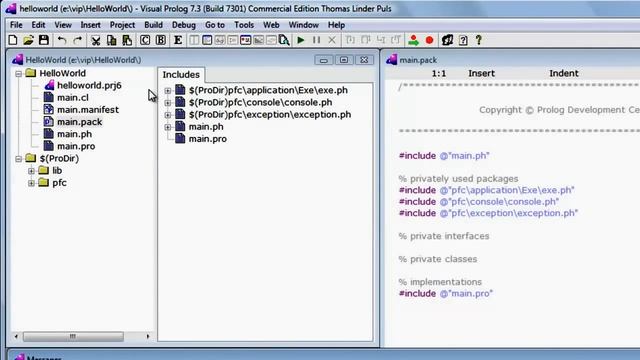Open the Web menu

coord(271,25)
